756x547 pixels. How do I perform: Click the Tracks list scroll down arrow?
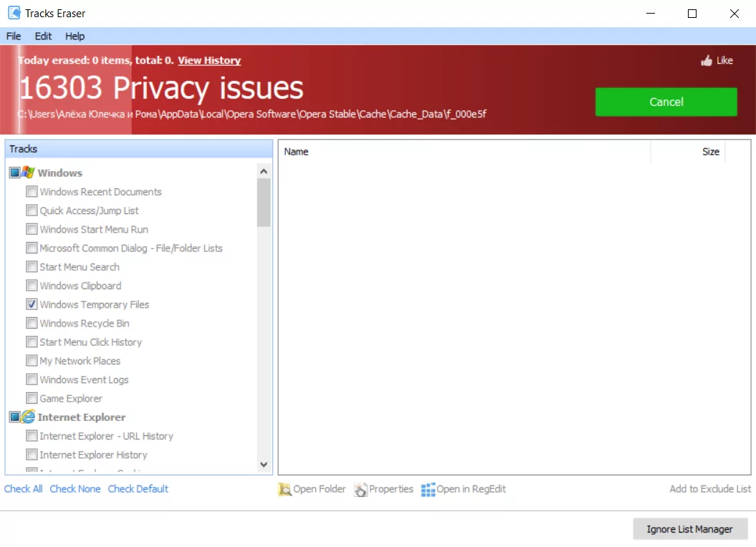click(264, 465)
